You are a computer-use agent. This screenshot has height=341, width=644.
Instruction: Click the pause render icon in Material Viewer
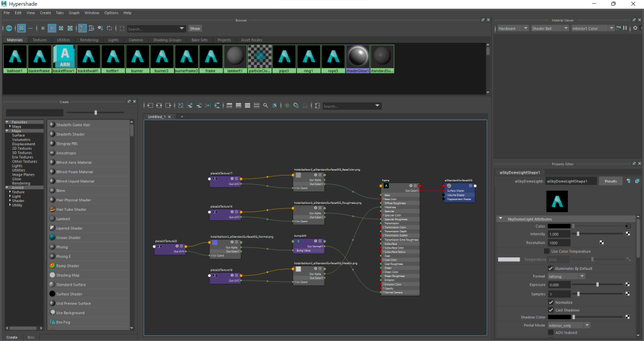(x=625, y=28)
